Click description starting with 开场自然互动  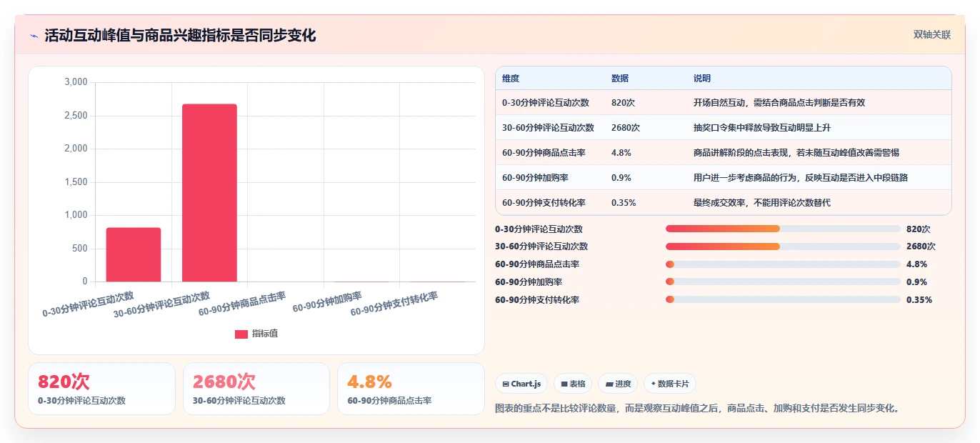[x=779, y=103]
